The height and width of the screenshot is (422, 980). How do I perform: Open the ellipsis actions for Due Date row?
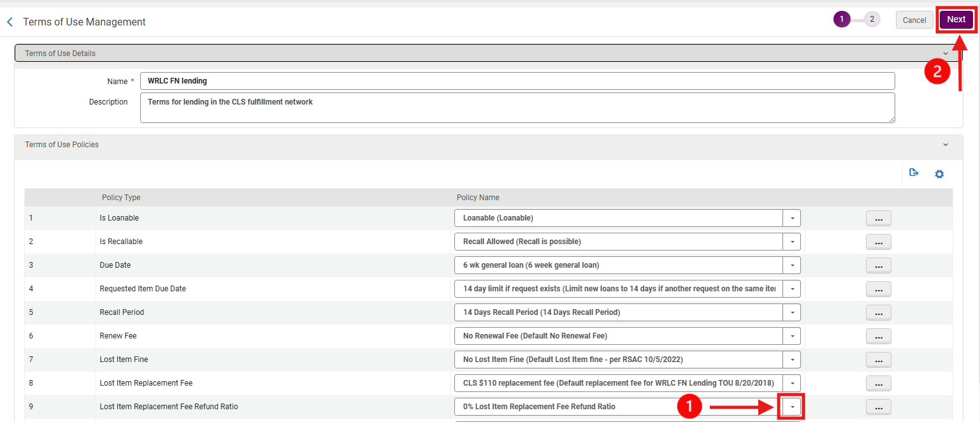click(878, 266)
